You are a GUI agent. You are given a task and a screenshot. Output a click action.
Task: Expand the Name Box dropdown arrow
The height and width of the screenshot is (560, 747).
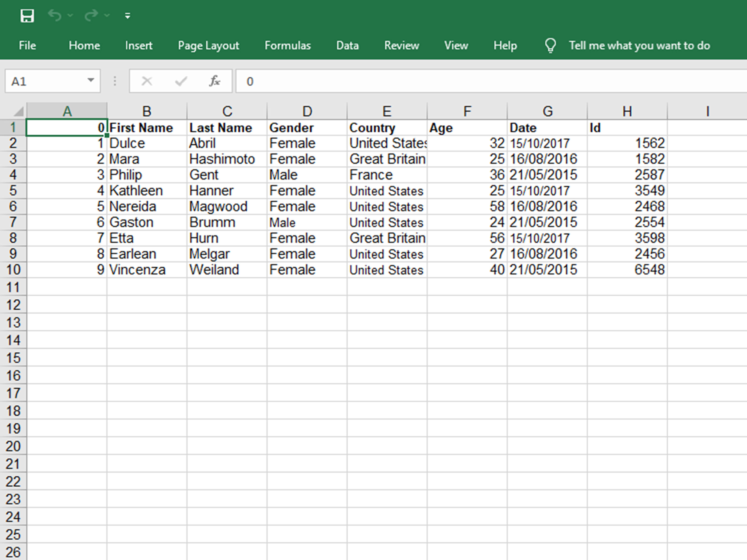91,80
